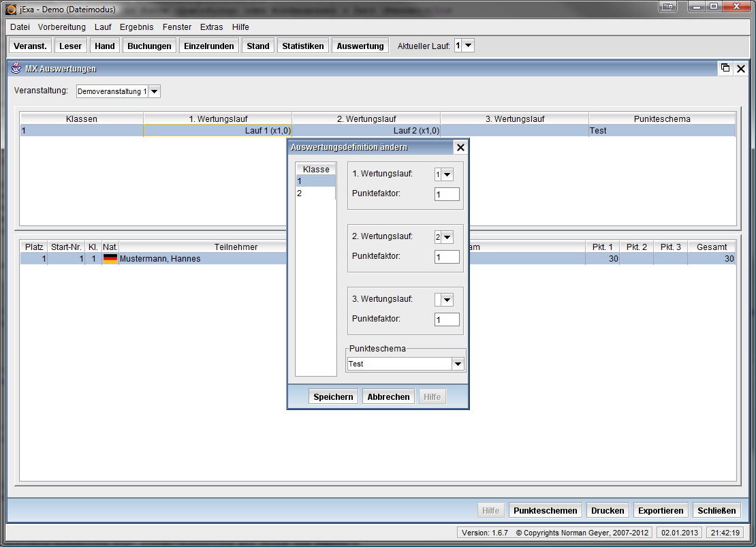
Task: Close the Auswertungsdefinition ändern dialog
Action: coord(460,147)
